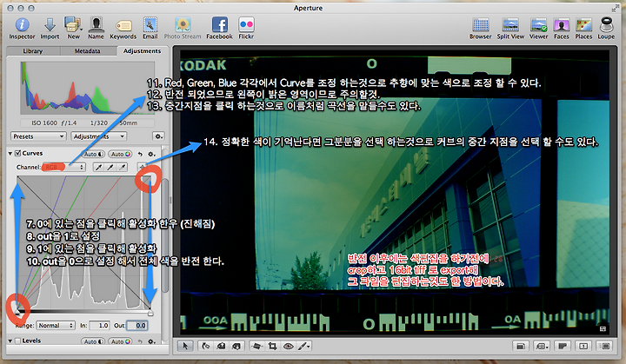Click the In value field
Image resolution: width=626 pixels, height=364 pixels.
pyautogui.click(x=99, y=326)
